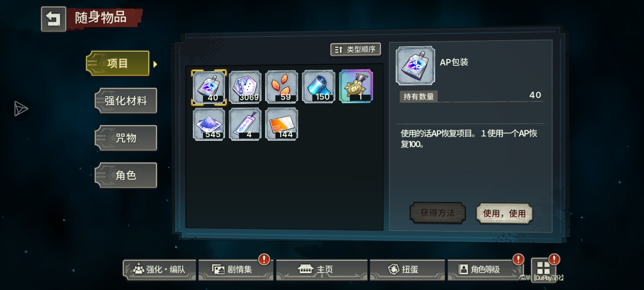
Task: Open 扭蛋 gacha from bottom navigation
Action: (407, 269)
